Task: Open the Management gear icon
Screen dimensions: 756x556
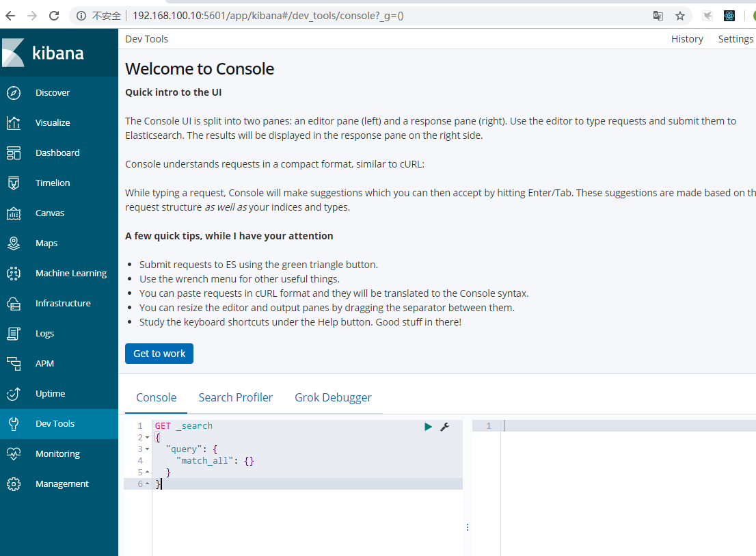Action: 14,484
